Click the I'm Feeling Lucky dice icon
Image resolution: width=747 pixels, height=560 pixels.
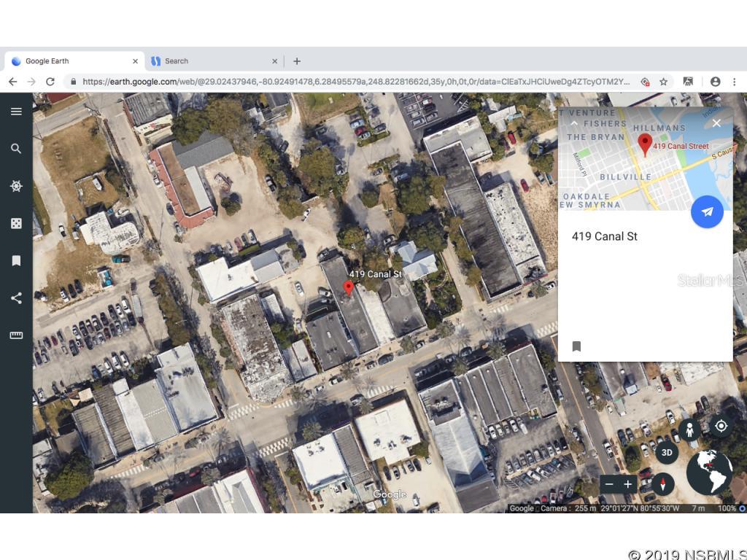[x=16, y=222]
